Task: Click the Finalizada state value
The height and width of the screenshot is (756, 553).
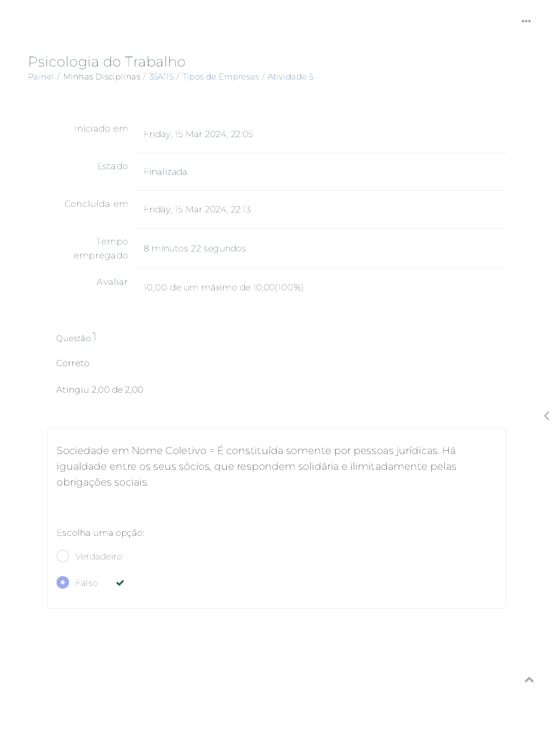Action: (x=165, y=172)
